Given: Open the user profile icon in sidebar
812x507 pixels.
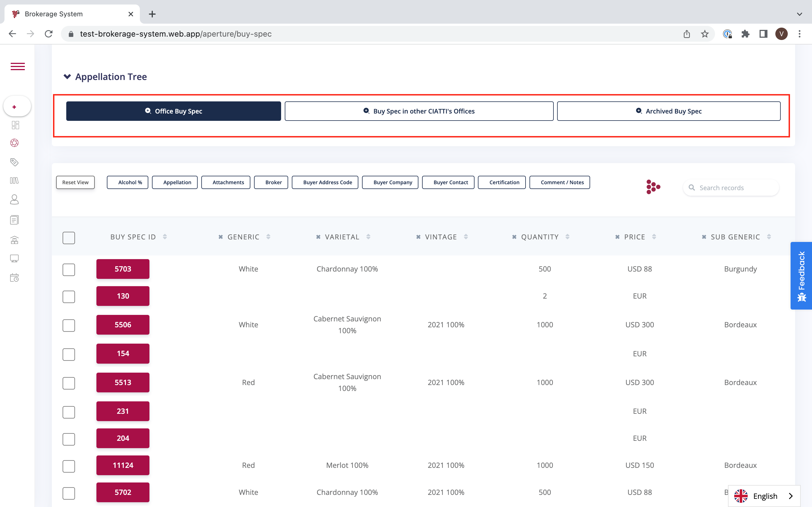Looking at the screenshot, I should click(14, 200).
